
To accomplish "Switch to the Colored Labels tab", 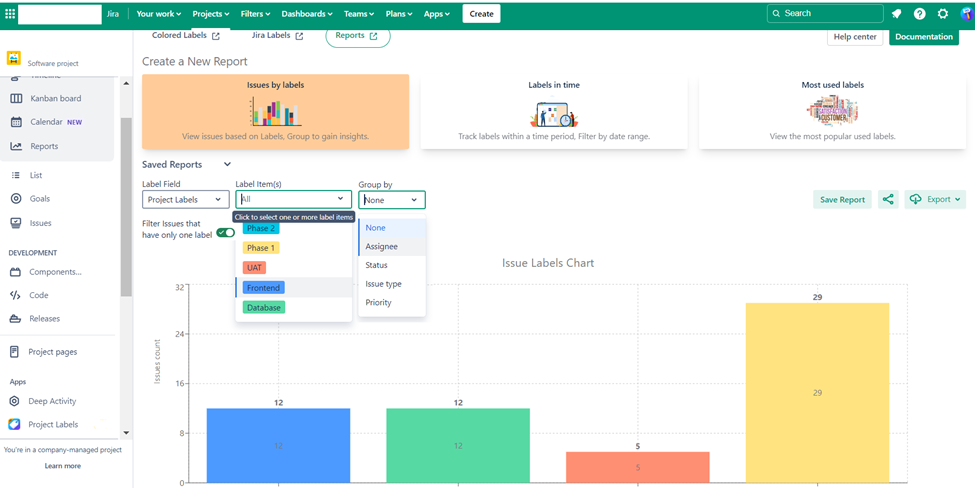I will click(185, 36).
